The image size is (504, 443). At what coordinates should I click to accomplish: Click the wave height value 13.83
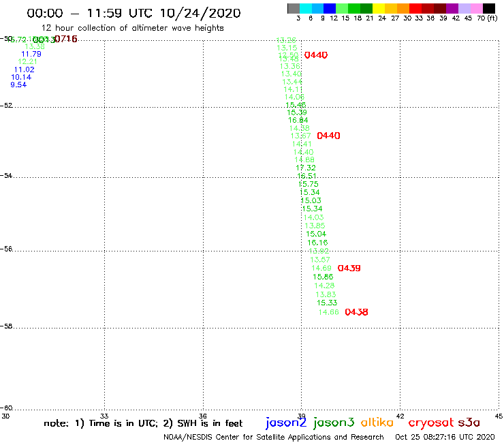(x=326, y=294)
